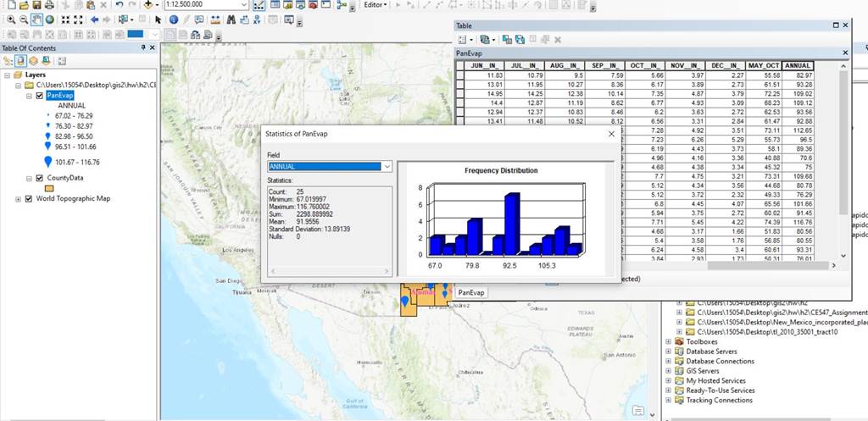Collapse the PanEvap layer legend
868x421 pixels.
coord(29,95)
